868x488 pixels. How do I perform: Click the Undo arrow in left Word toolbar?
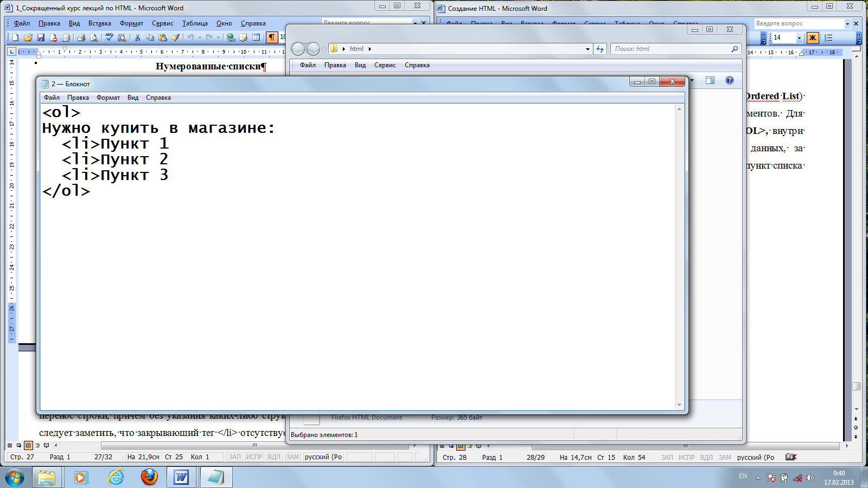190,37
